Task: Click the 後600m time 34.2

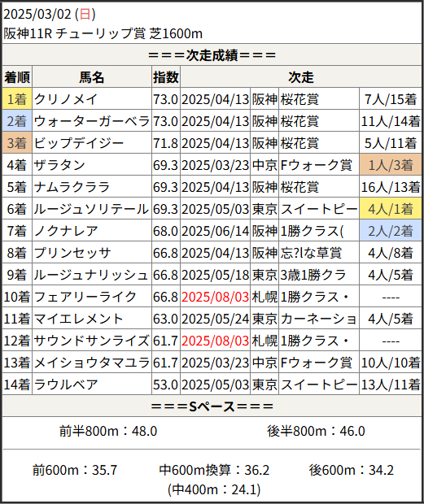Action: coord(381,470)
